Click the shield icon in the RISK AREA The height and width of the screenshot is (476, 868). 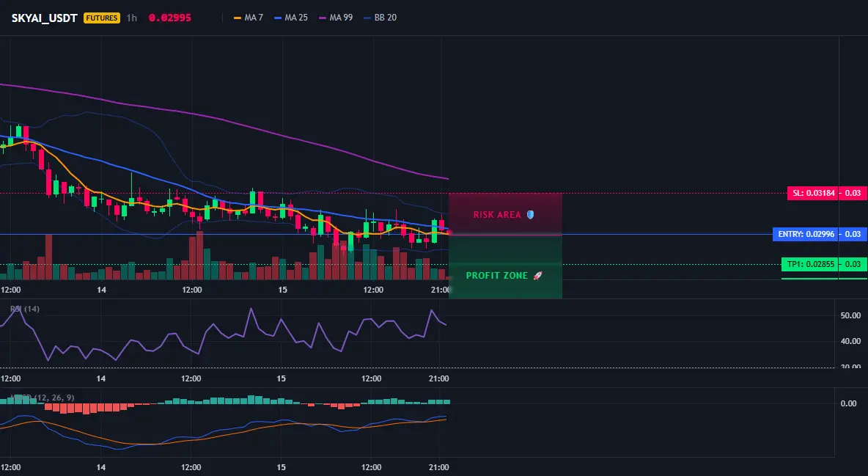tap(530, 214)
